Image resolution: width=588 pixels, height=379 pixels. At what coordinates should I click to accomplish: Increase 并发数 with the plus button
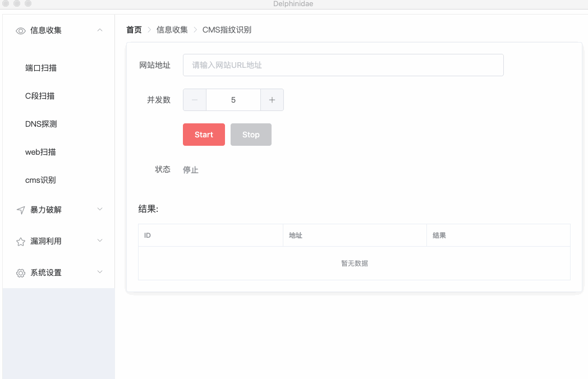tap(272, 100)
